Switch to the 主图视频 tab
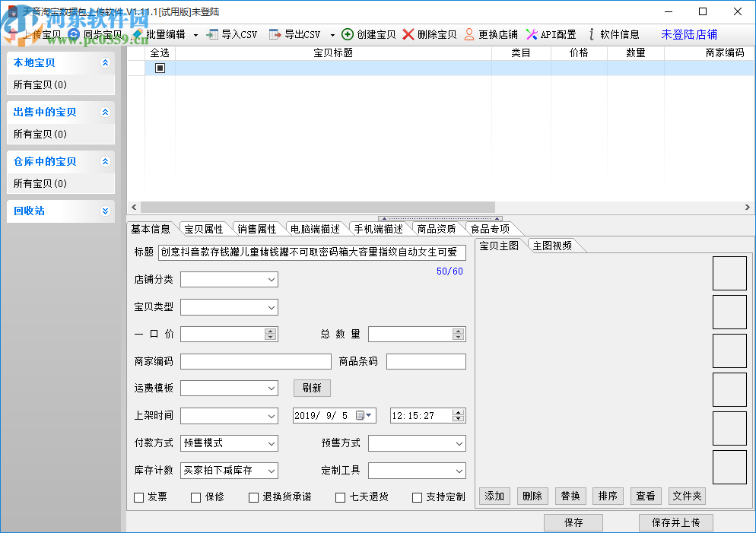756x533 pixels. [x=552, y=246]
